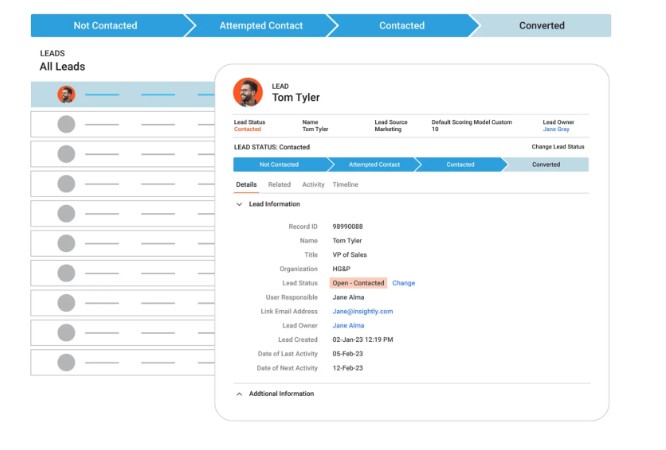The height and width of the screenshot is (450, 666).
Task: Click Tom Tyler's avatar in lead card
Action: [248, 93]
